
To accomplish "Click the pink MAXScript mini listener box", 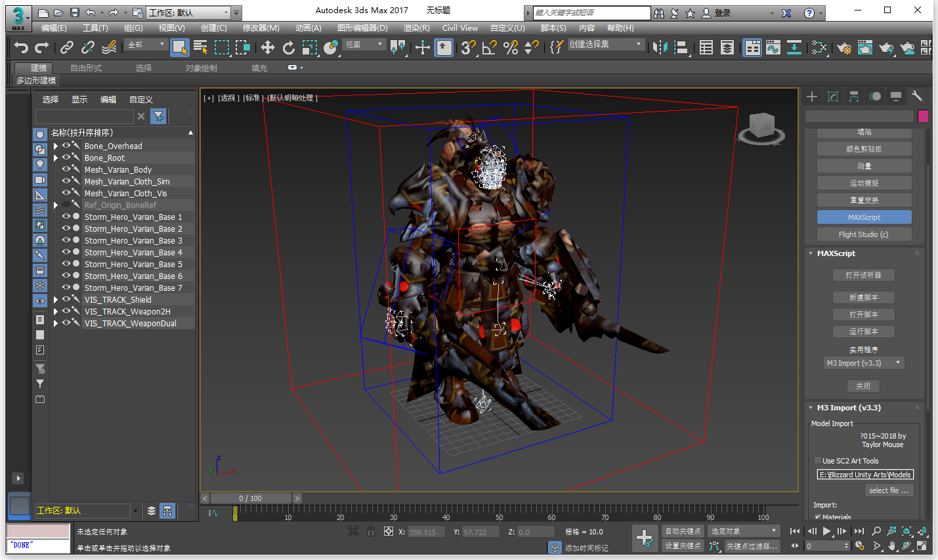I will click(38, 530).
